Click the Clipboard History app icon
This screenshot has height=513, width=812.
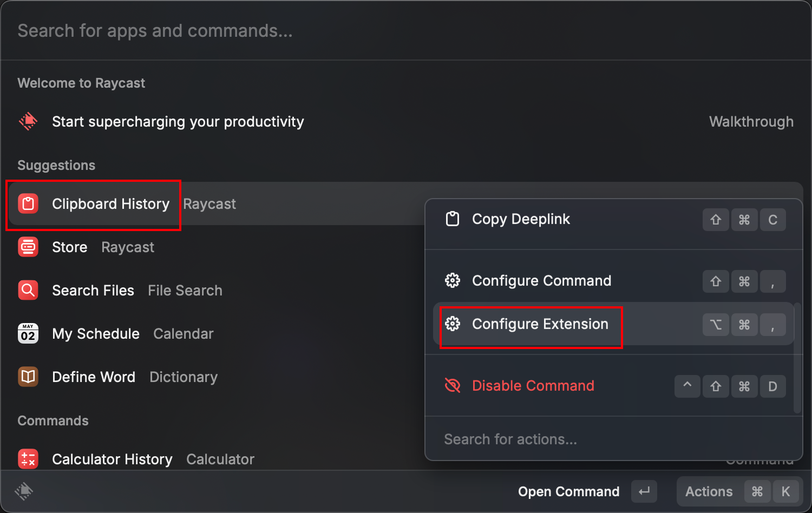(28, 203)
